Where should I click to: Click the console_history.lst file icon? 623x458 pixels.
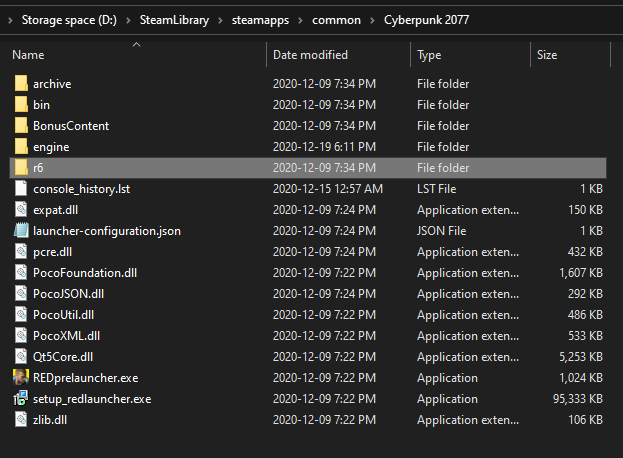click(x=22, y=189)
